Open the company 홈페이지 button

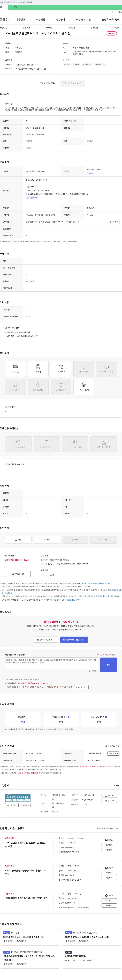(109, 795)
